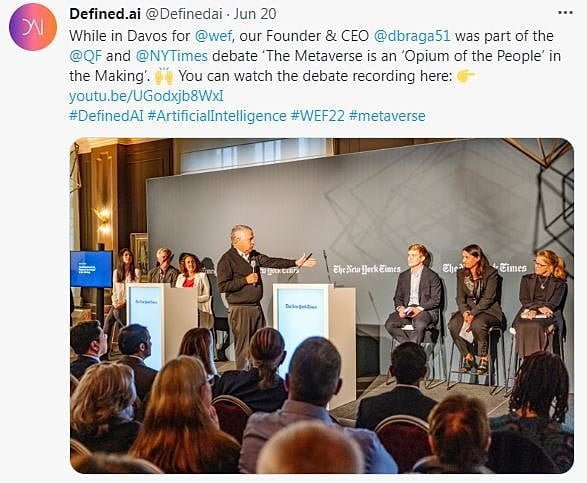Click the raised hands emoji

(164, 76)
